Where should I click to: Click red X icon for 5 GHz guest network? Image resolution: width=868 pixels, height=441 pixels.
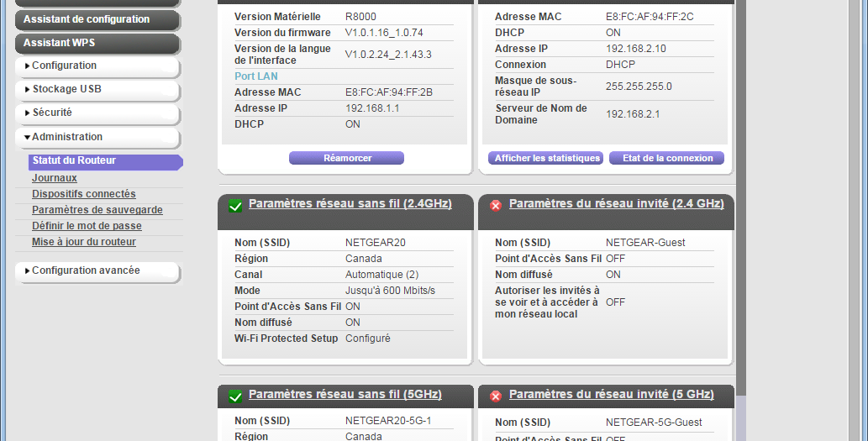pyautogui.click(x=496, y=396)
